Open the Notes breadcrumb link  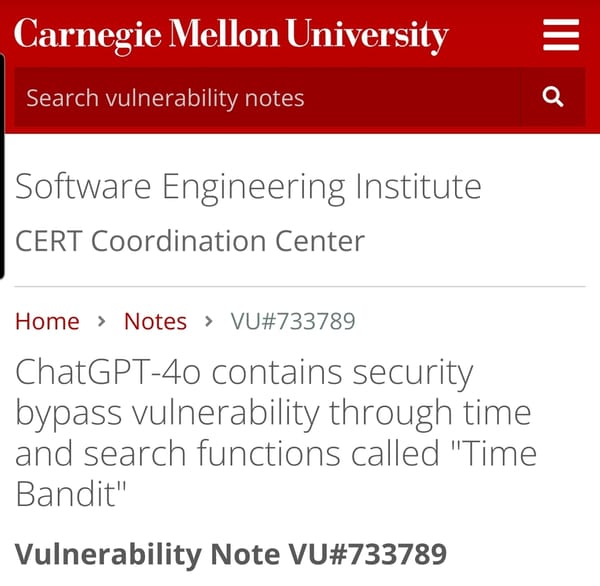(155, 322)
